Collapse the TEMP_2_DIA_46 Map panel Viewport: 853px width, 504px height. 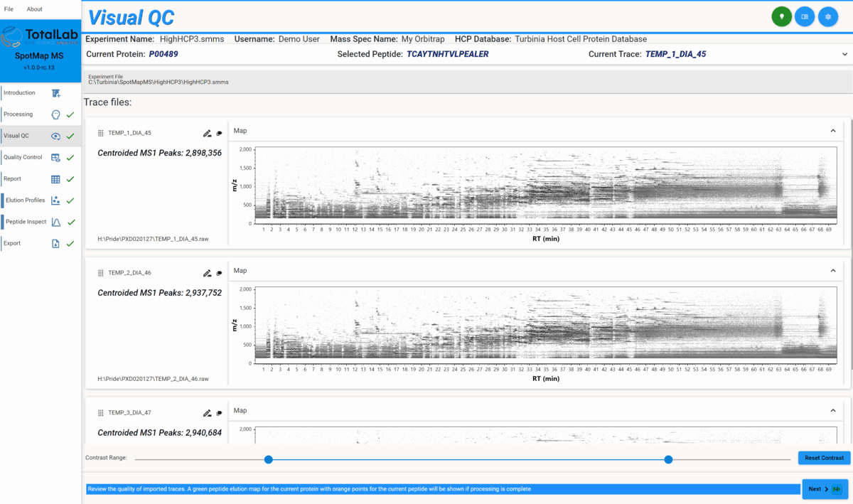[832, 270]
